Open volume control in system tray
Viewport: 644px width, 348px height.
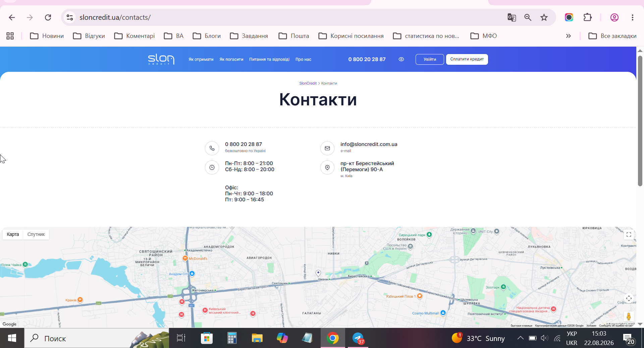pyautogui.click(x=544, y=338)
